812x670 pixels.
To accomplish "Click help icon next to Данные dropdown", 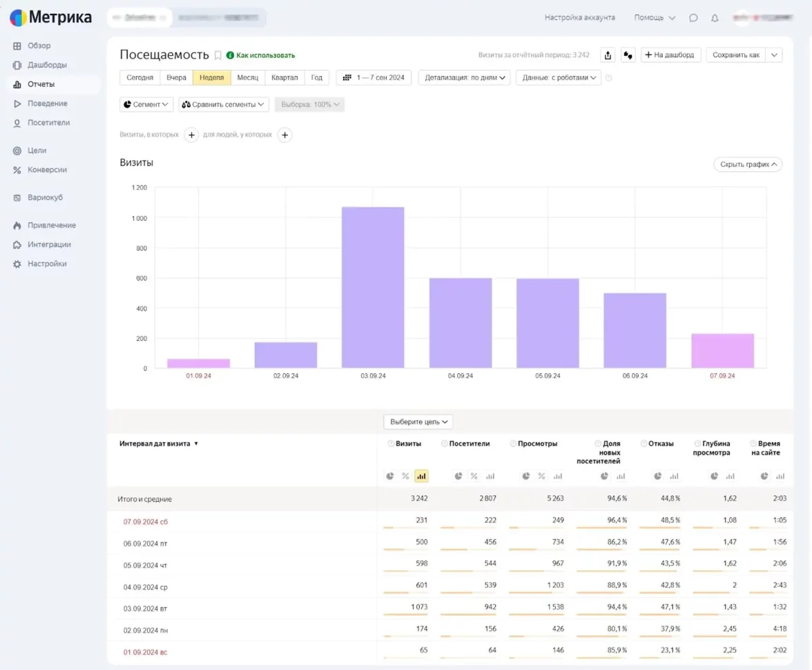I will pyautogui.click(x=608, y=78).
